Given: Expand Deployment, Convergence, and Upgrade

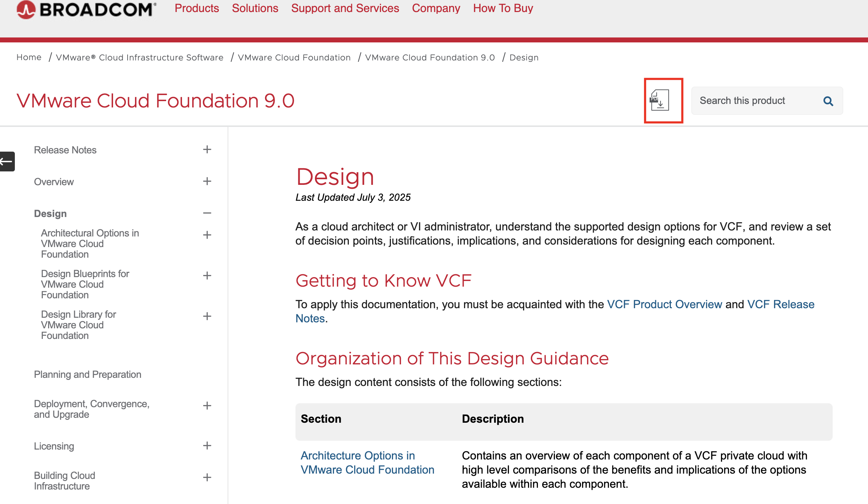Looking at the screenshot, I should [x=207, y=406].
